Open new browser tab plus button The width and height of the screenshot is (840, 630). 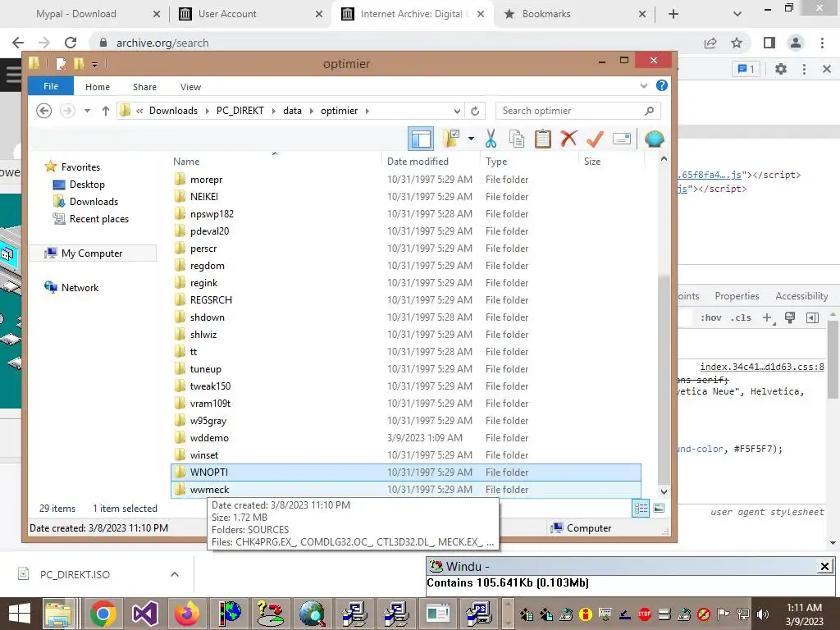pos(673,14)
